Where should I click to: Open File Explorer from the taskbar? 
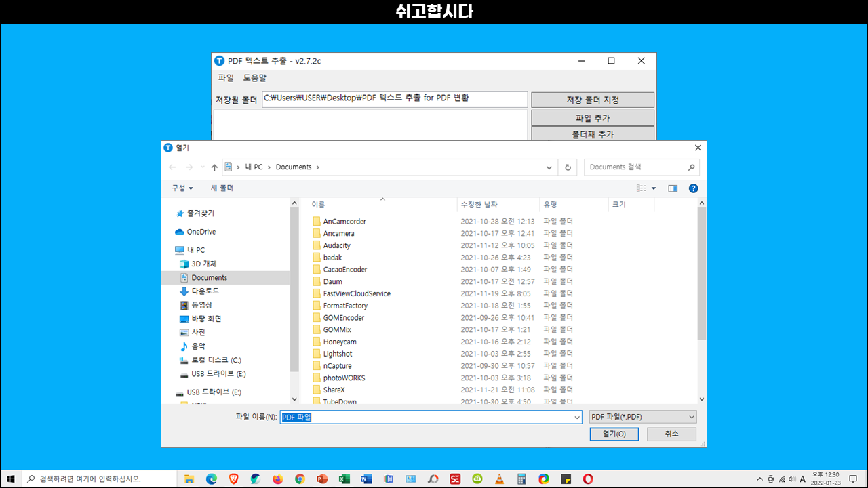[189, 479]
